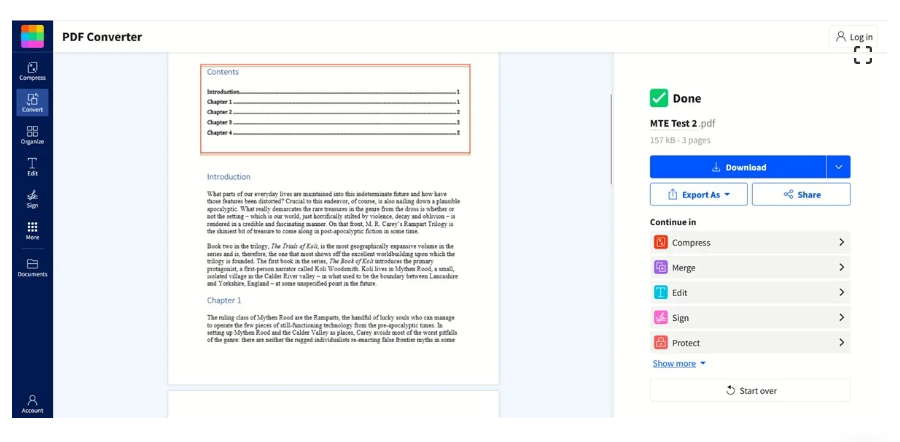Click Start over button
900x442 pixels.
750,390
